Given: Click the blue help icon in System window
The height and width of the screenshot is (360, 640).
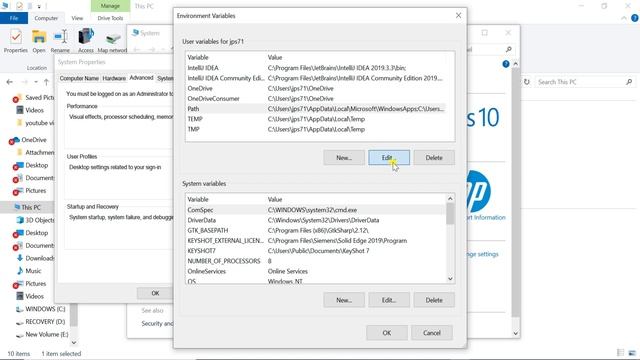Looking at the screenshot, I should (x=506, y=64).
